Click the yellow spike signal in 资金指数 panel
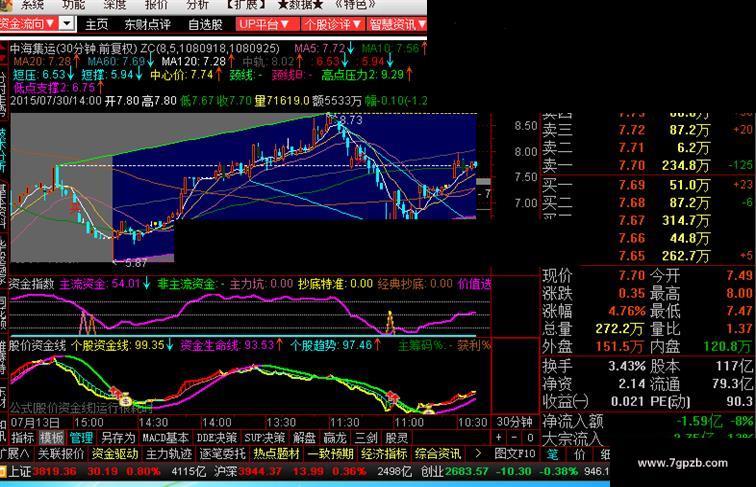756x487 pixels. point(390,323)
